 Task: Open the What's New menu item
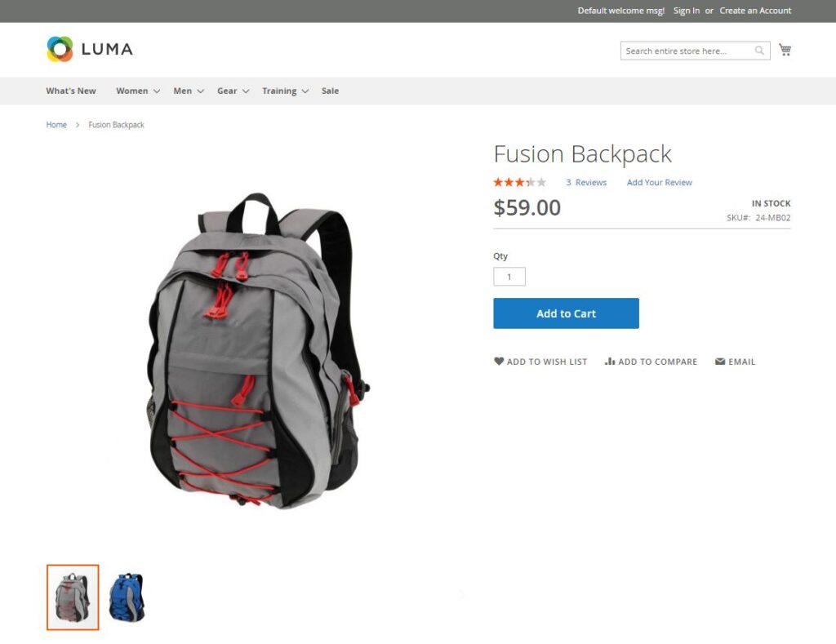(x=71, y=91)
